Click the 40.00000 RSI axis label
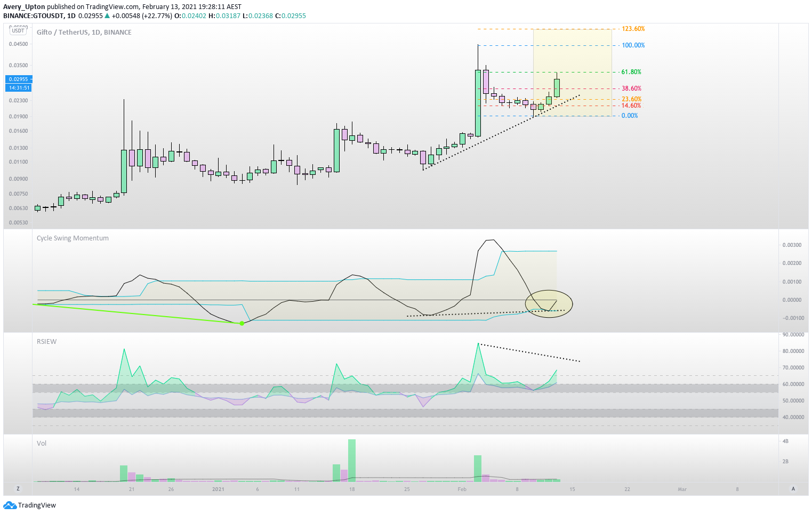This screenshot has height=515, width=812. (x=793, y=417)
